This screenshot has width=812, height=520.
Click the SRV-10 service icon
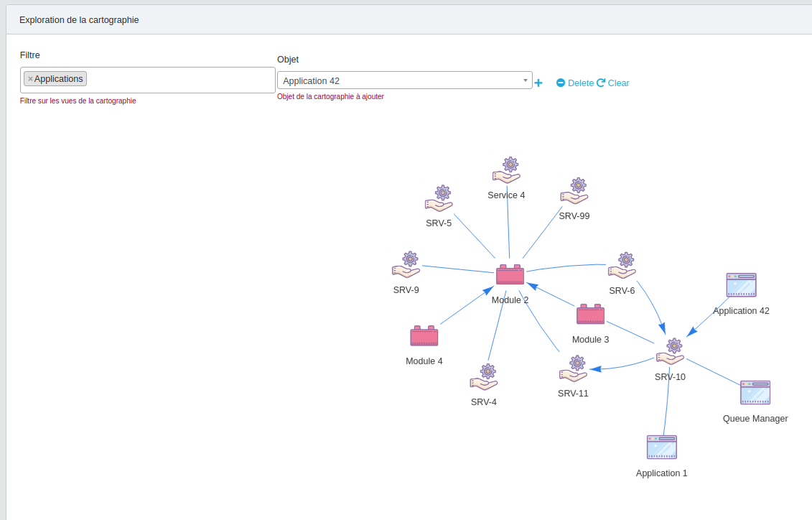(x=671, y=350)
